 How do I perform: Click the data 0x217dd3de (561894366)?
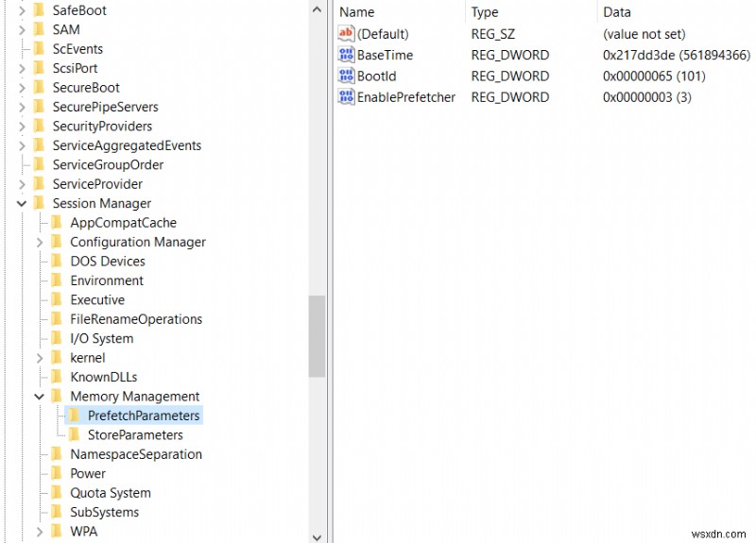[677, 55]
